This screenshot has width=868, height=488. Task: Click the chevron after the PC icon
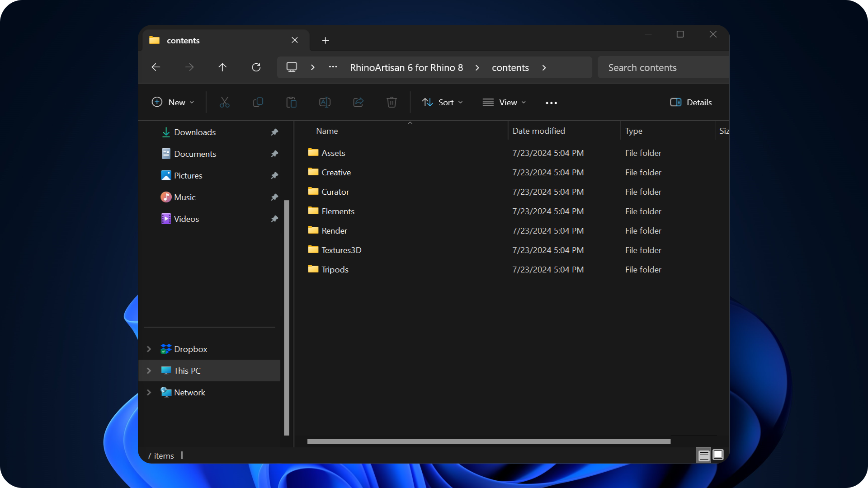[312, 68]
